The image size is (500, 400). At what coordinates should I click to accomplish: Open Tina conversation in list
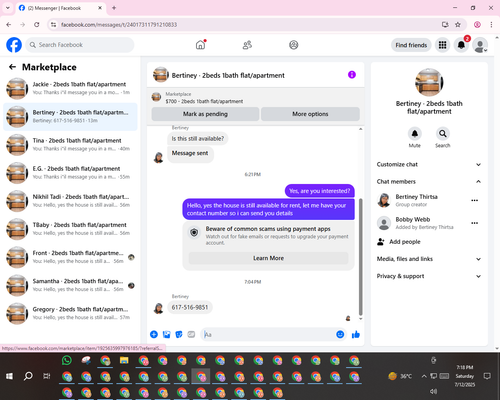coord(70,145)
